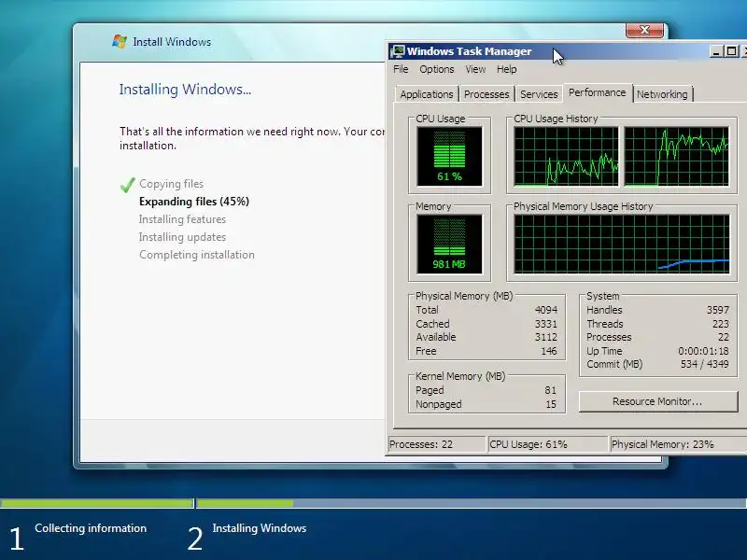Click the Physical Memory Usage History graph
This screenshot has height=560, width=747.
pyautogui.click(x=622, y=245)
